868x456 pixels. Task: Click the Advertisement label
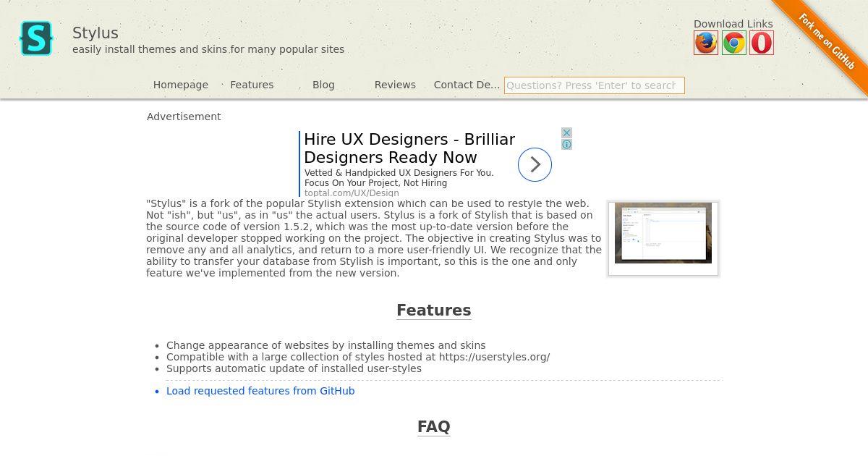pos(184,117)
